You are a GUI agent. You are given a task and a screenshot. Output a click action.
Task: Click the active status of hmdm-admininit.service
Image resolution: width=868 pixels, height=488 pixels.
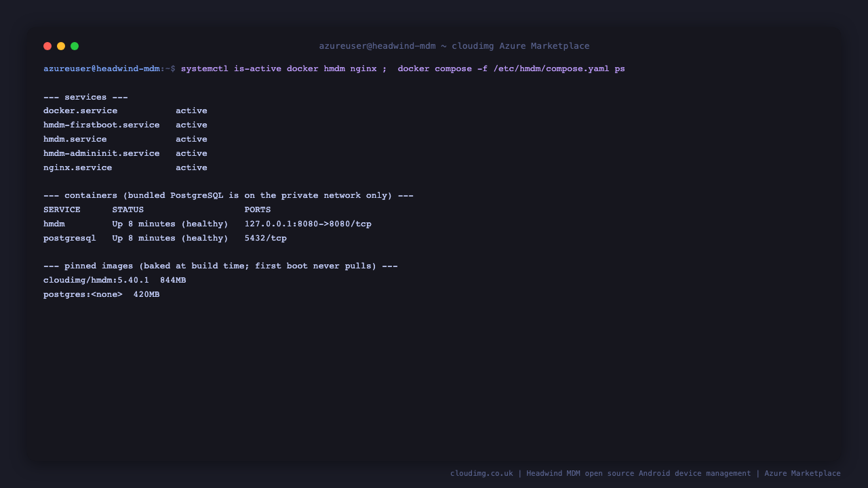point(191,154)
